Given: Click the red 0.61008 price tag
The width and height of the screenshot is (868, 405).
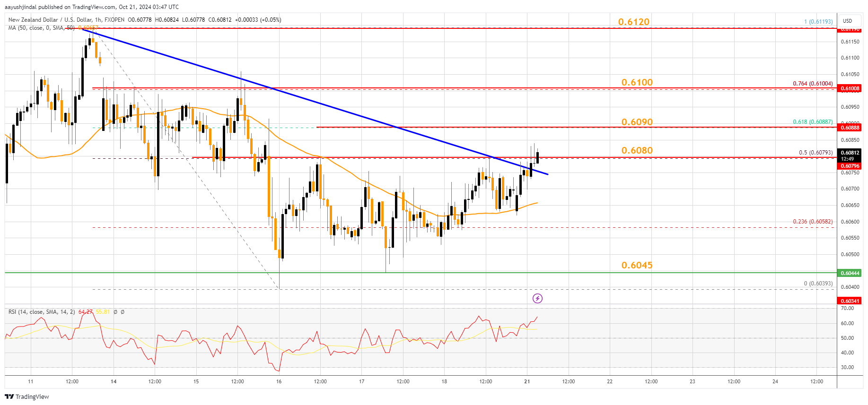Looking at the screenshot, I should (850, 88).
